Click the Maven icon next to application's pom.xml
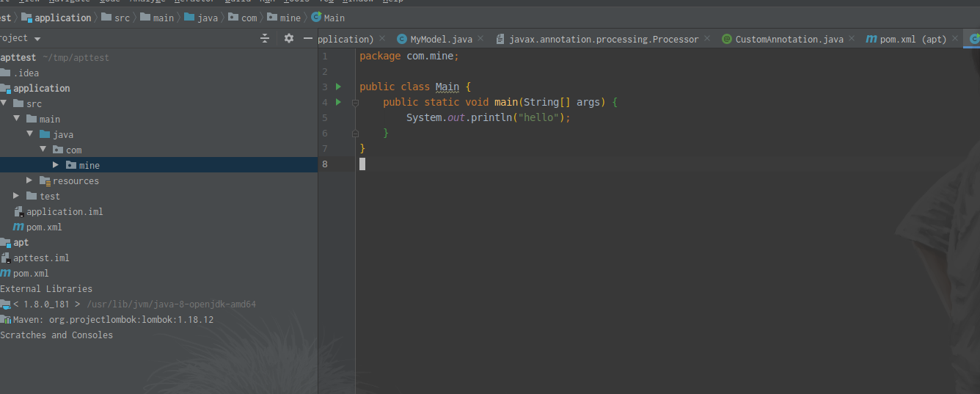980x394 pixels. 19,227
